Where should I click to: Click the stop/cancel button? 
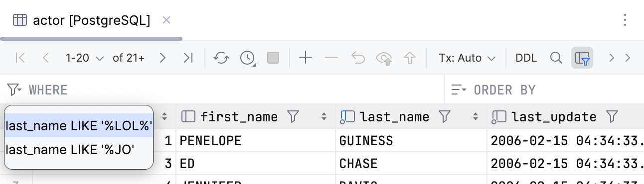point(273,58)
